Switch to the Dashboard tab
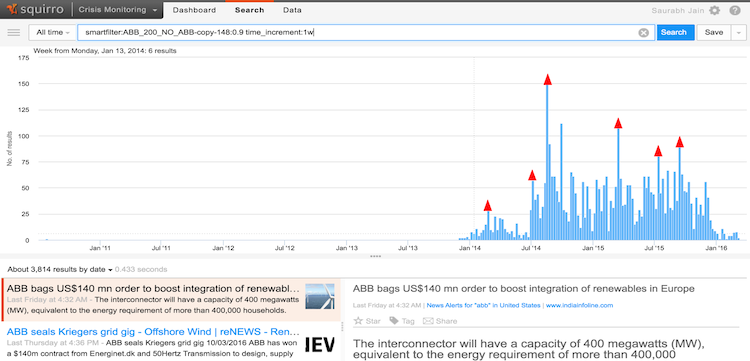This screenshot has height=361, width=750. (194, 10)
